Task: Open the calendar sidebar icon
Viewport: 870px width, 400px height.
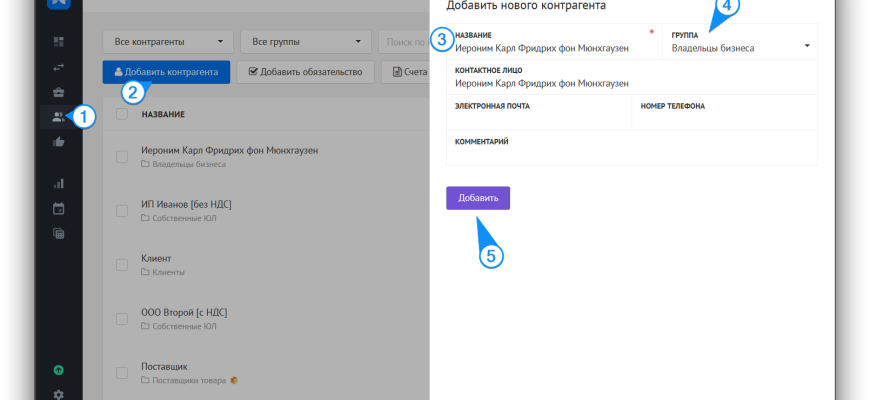Action: click(x=58, y=208)
